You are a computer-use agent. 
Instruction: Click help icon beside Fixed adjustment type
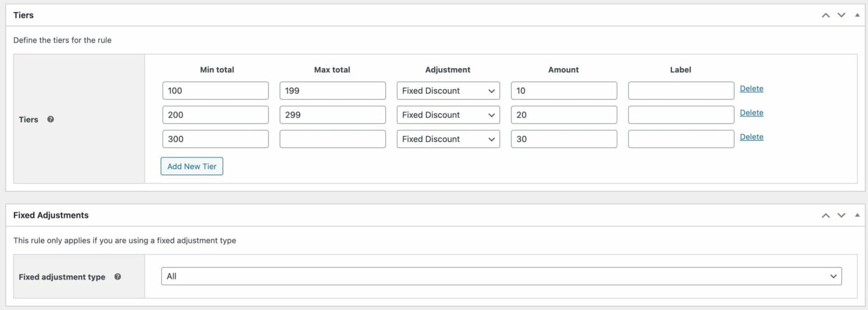[118, 277]
